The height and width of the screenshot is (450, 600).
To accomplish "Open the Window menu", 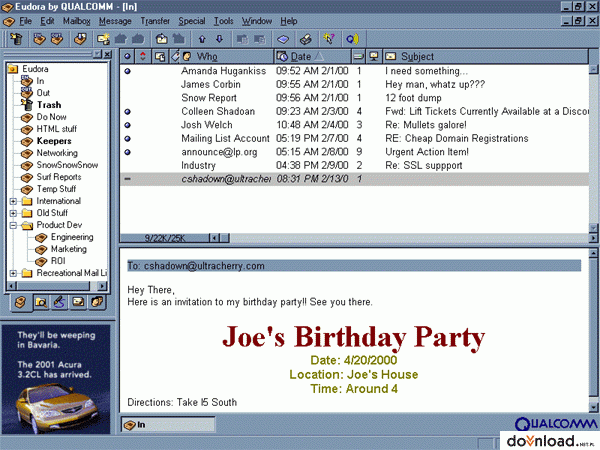I will (257, 21).
